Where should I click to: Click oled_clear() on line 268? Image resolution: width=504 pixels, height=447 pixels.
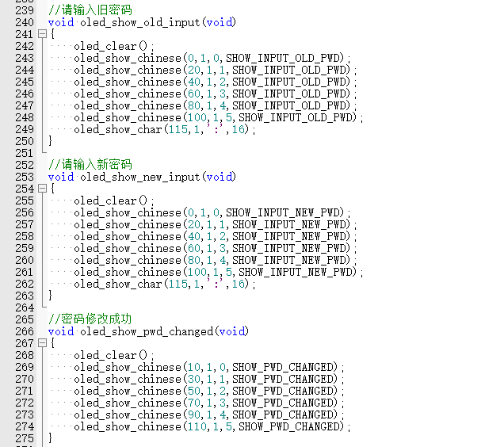(x=111, y=355)
